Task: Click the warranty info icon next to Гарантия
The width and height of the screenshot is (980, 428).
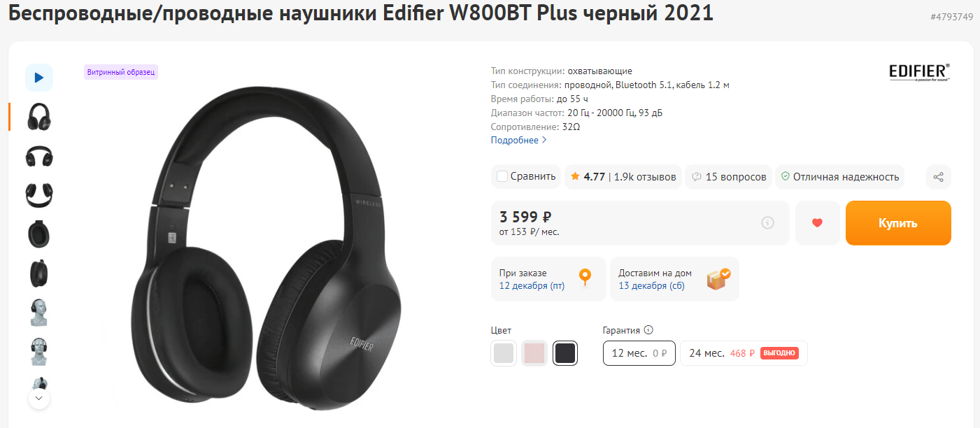Action: 648,330
